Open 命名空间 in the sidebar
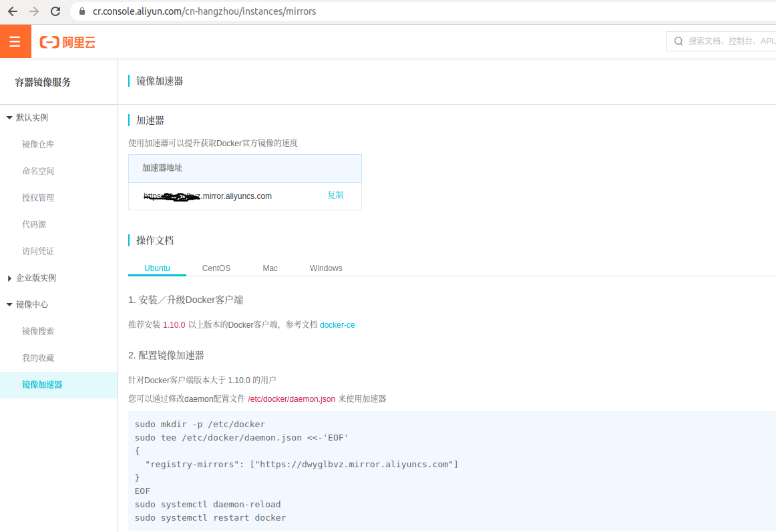776x532 pixels. click(x=38, y=172)
